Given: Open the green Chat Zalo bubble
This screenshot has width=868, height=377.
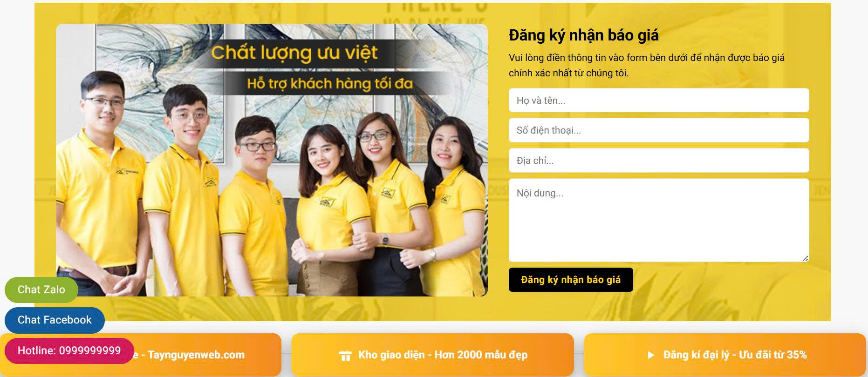Looking at the screenshot, I should tap(41, 289).
